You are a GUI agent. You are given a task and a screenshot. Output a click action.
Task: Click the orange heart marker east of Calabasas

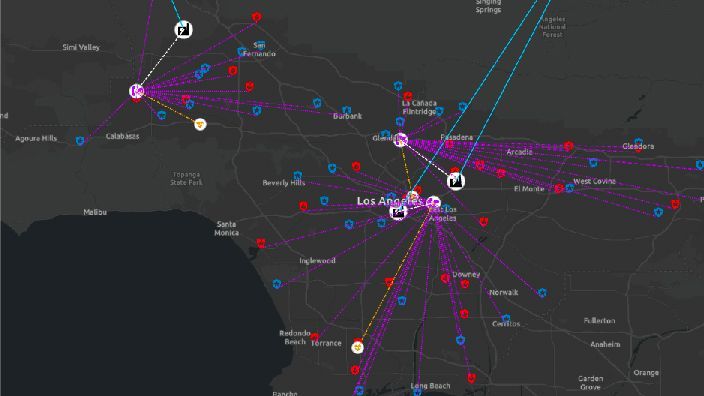(200, 124)
